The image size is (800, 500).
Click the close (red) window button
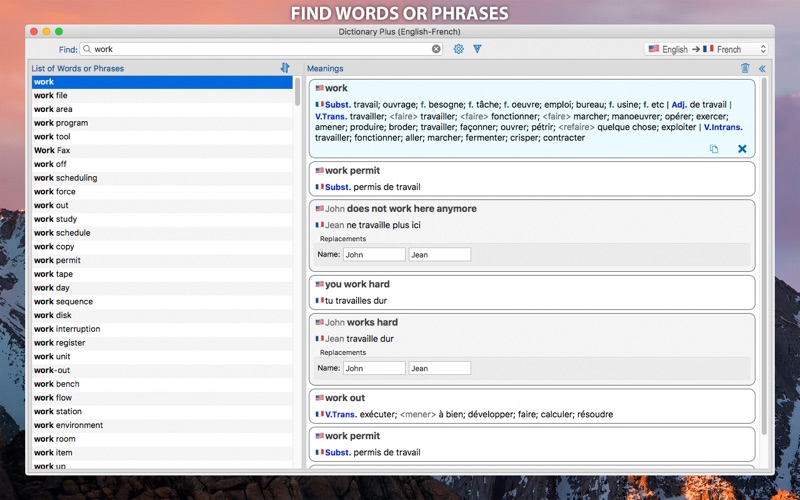(34, 32)
